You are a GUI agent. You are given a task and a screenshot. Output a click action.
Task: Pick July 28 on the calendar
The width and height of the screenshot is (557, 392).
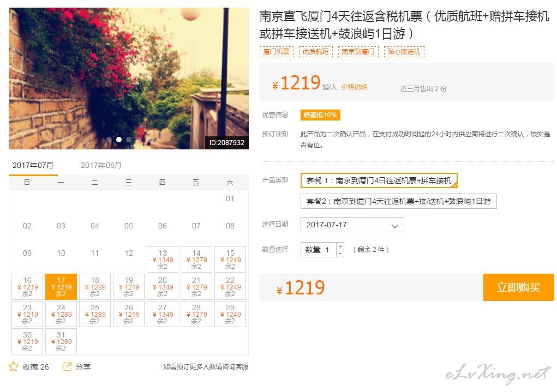(196, 314)
